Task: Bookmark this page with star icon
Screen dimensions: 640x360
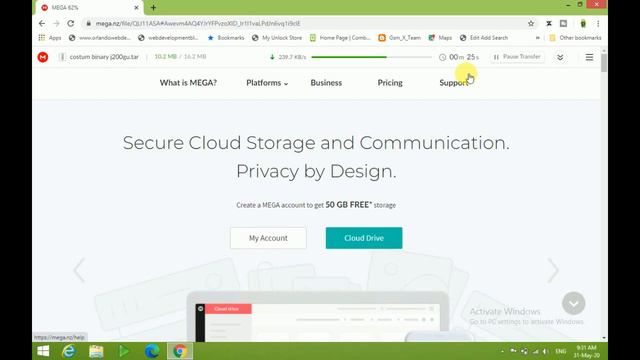Action: (531, 24)
